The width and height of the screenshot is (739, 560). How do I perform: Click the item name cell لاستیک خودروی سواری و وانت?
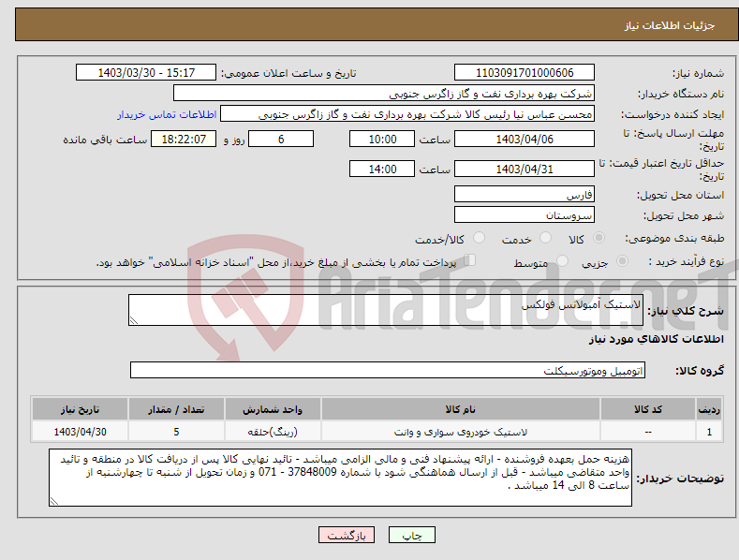(461, 432)
